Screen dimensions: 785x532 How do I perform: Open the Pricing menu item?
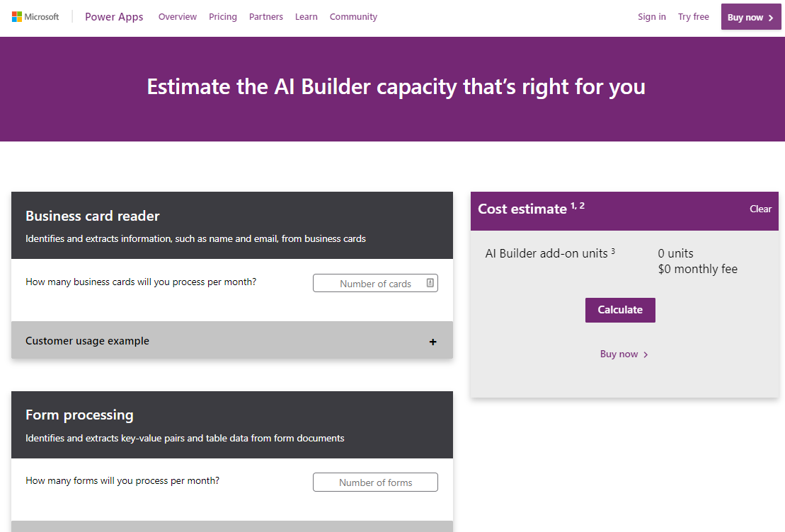(223, 17)
